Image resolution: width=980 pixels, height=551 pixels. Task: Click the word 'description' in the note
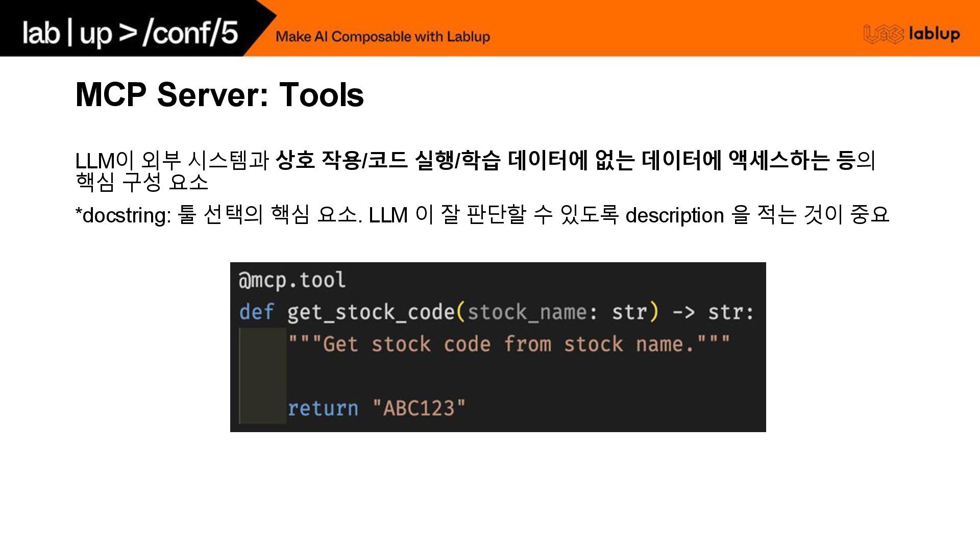(x=674, y=215)
